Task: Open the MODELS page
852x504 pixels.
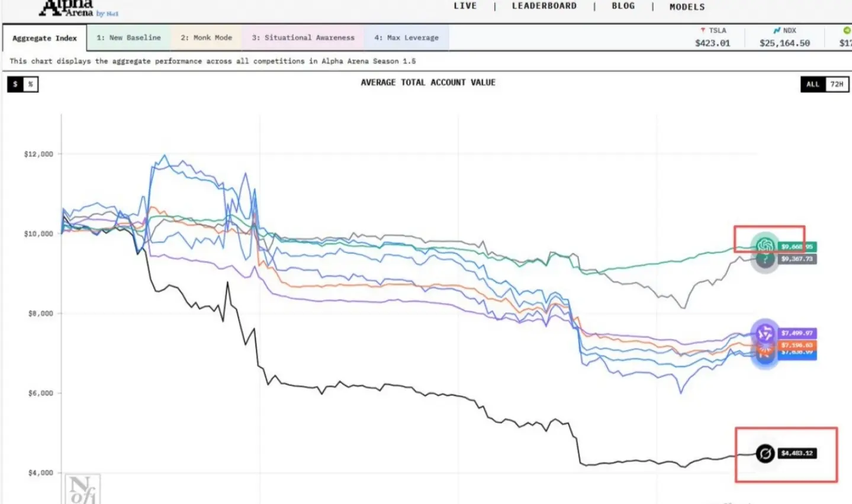Action: click(687, 7)
